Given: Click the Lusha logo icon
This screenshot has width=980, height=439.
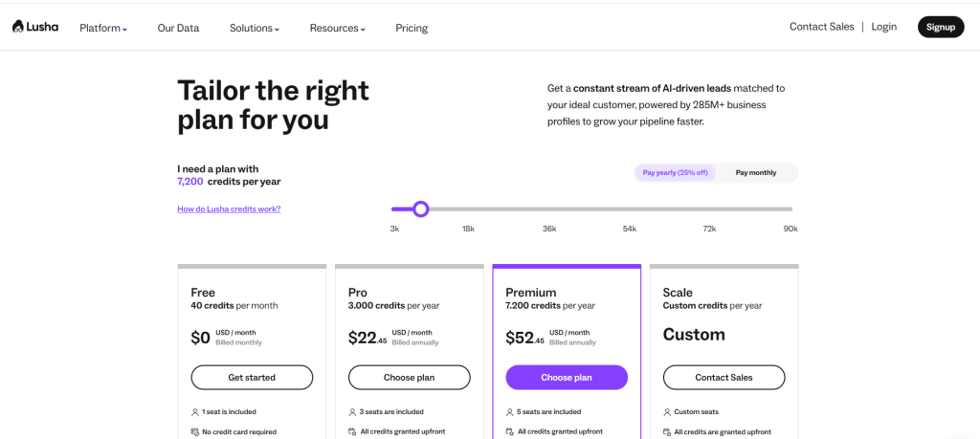Looking at the screenshot, I should coord(18,27).
